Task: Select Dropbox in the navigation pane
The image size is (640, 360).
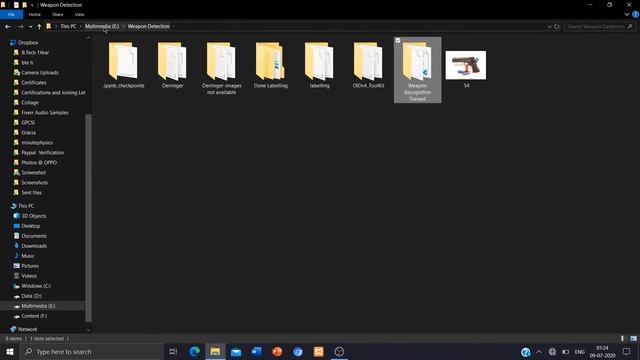Action: (x=28, y=42)
